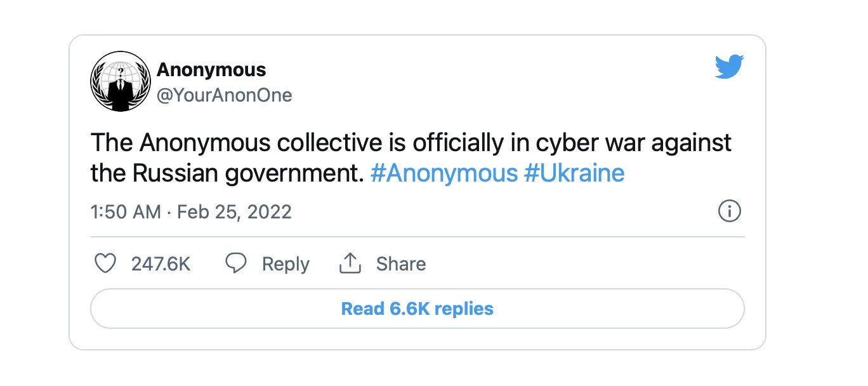Image resolution: width=868 pixels, height=386 pixels.
Task: Click the Anonymous display name
Action: tap(211, 69)
